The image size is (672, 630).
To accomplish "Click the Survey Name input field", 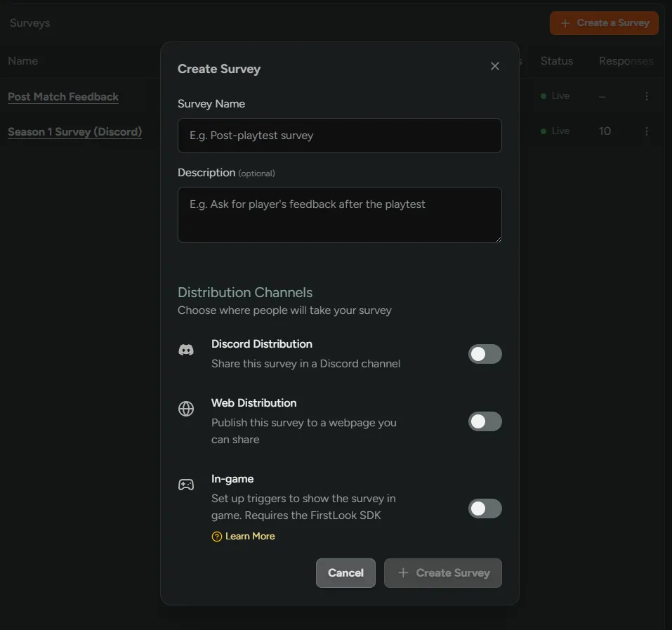I will tap(340, 136).
